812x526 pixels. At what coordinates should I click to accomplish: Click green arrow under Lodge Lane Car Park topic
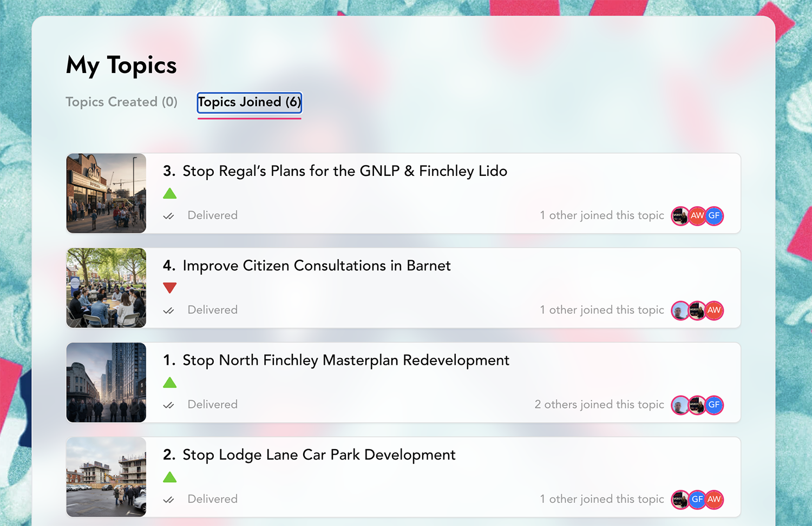click(x=169, y=477)
